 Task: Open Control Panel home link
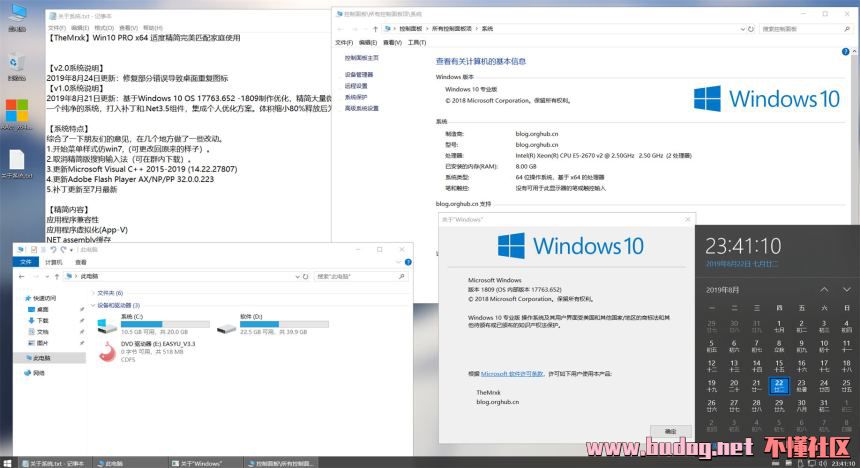[361, 58]
